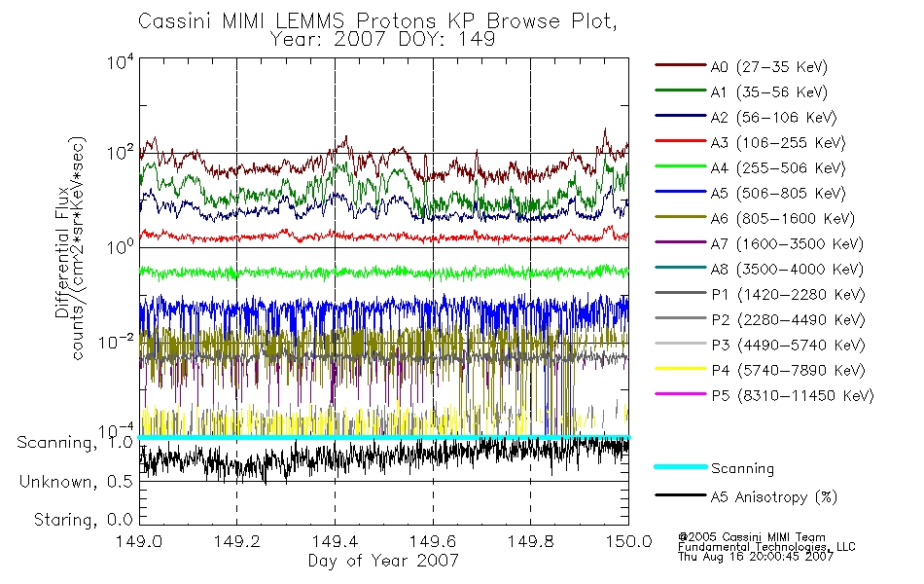924x584 pixels.
Task: Click the dark red A0 legend line swatch
Action: pos(680,65)
